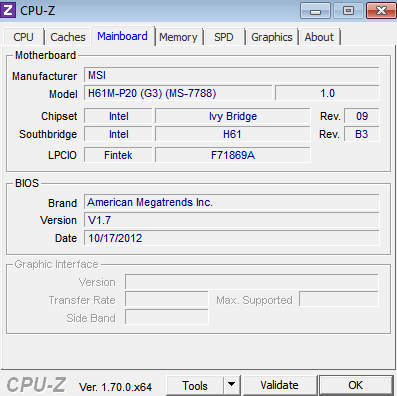The image size is (397, 396).
Task: Click the BIOS date 10/17/2012
Action: point(232,238)
